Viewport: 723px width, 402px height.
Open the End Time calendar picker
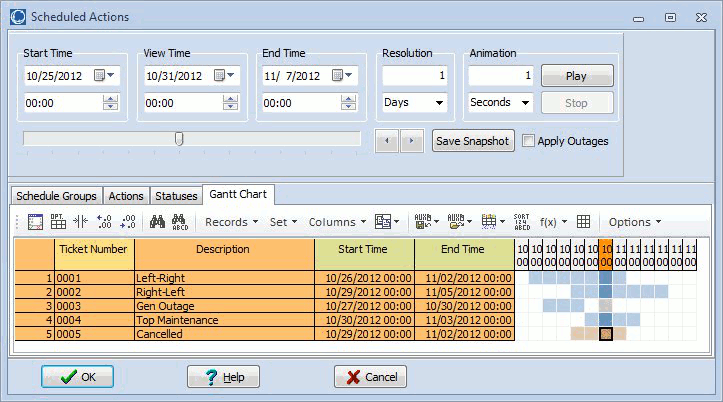click(x=342, y=75)
